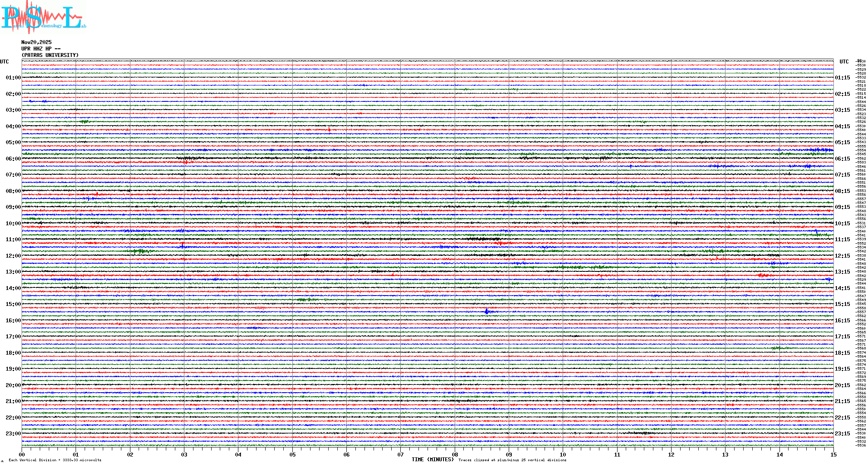868x466 pixels.
Task: Select the 15:00 left time label
Action: 13,304
